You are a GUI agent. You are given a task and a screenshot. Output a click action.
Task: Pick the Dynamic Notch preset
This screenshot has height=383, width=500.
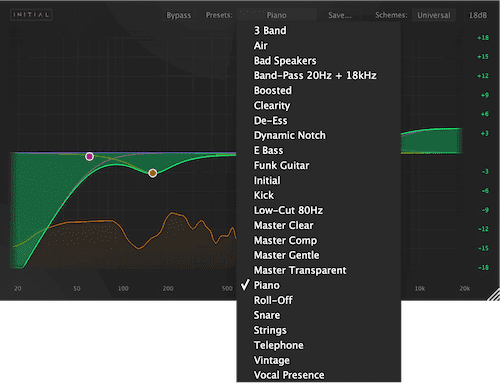click(318, 136)
